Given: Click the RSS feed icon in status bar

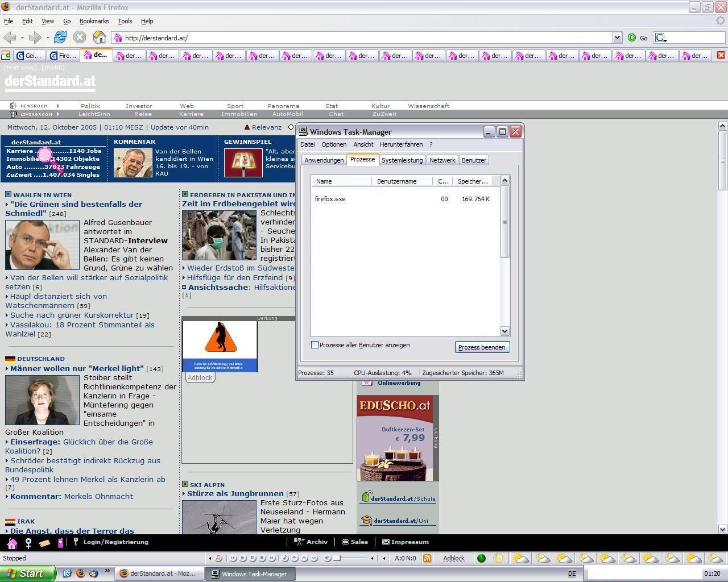Looking at the screenshot, I should coord(427,558).
